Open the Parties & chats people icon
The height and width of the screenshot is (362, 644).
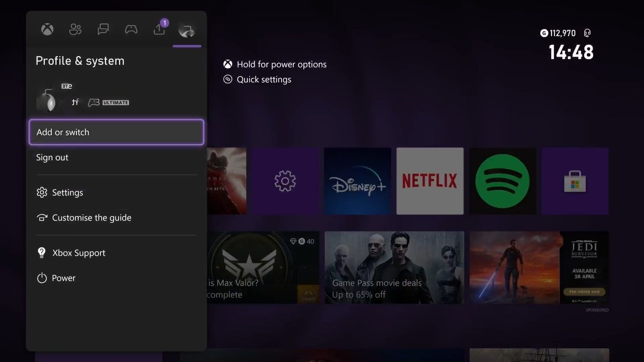pyautogui.click(x=74, y=29)
